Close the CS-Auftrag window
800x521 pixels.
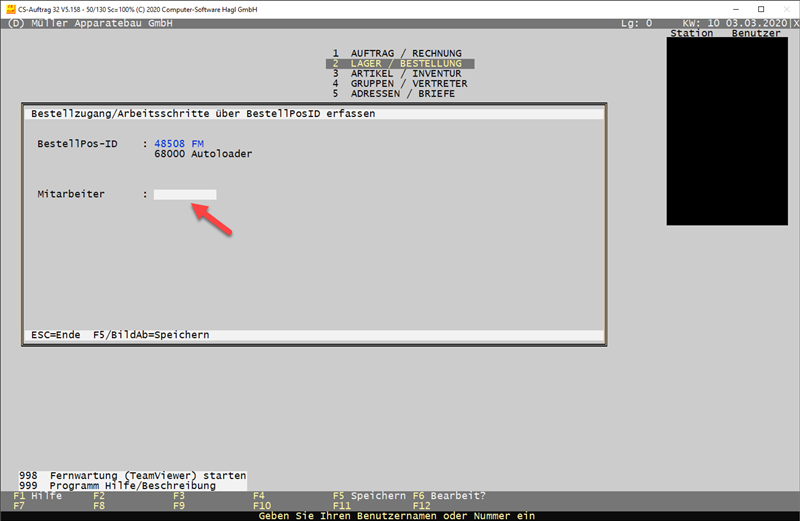[781, 8]
